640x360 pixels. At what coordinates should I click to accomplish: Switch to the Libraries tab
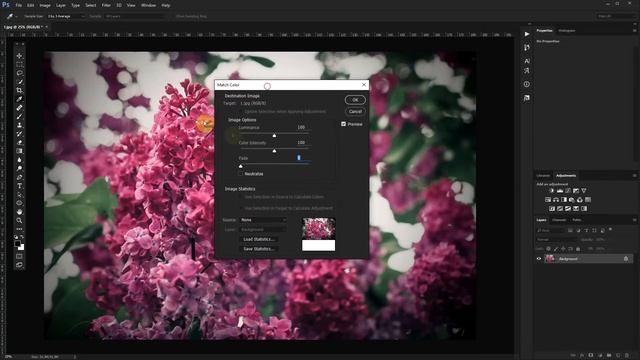pos(543,176)
